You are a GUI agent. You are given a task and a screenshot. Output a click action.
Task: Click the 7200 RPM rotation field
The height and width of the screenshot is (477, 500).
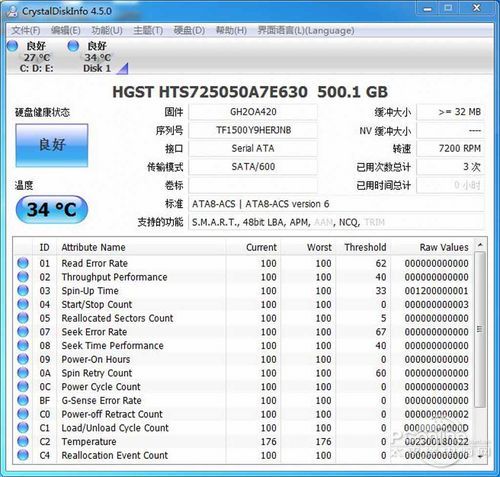[450, 148]
